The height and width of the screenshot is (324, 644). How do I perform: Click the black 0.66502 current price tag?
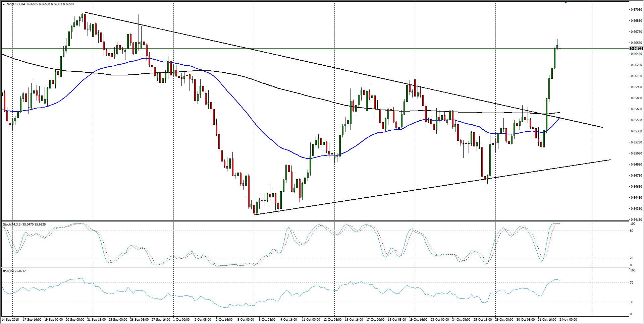click(x=636, y=49)
